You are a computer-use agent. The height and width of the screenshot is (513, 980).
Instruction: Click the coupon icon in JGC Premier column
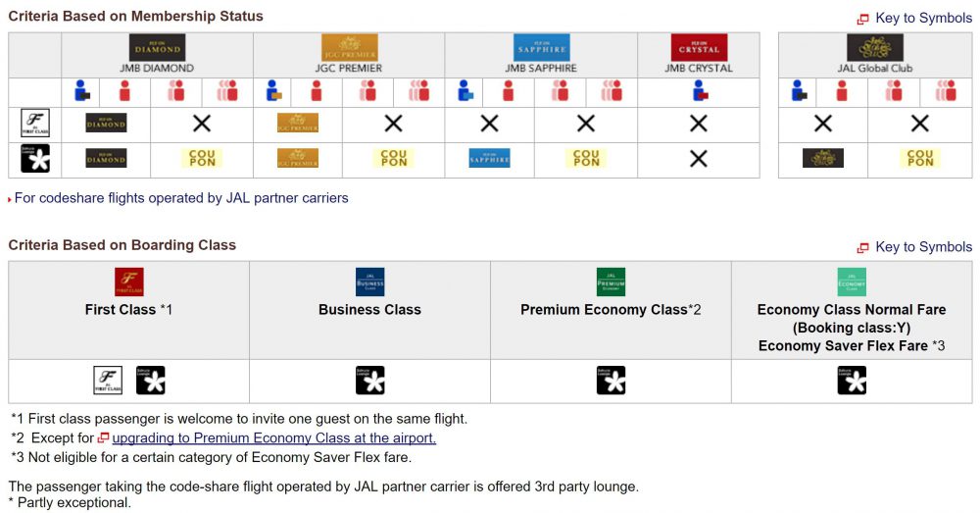(x=394, y=159)
